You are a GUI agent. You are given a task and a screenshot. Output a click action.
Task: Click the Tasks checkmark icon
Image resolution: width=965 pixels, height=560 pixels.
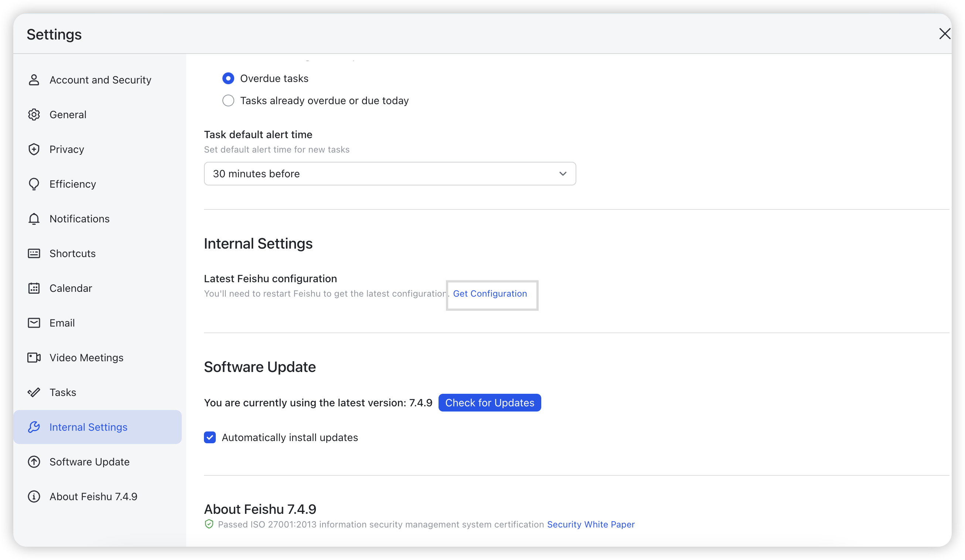click(x=34, y=392)
